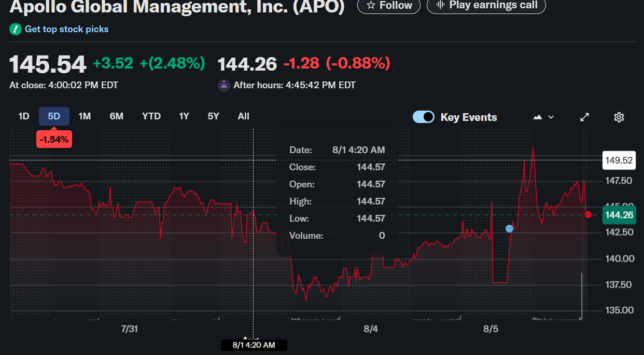Image resolution: width=644 pixels, height=355 pixels.
Task: Select the 1M time range
Action: [x=85, y=116]
